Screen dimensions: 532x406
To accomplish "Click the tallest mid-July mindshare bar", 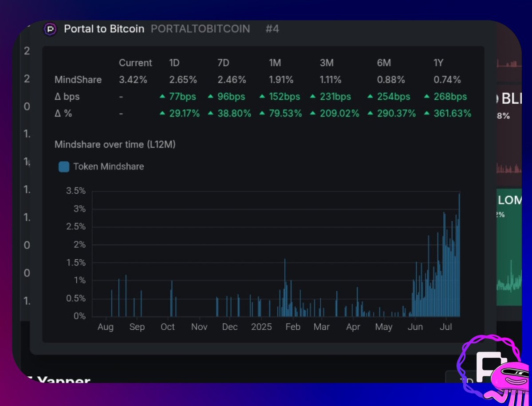I will click(x=459, y=255).
